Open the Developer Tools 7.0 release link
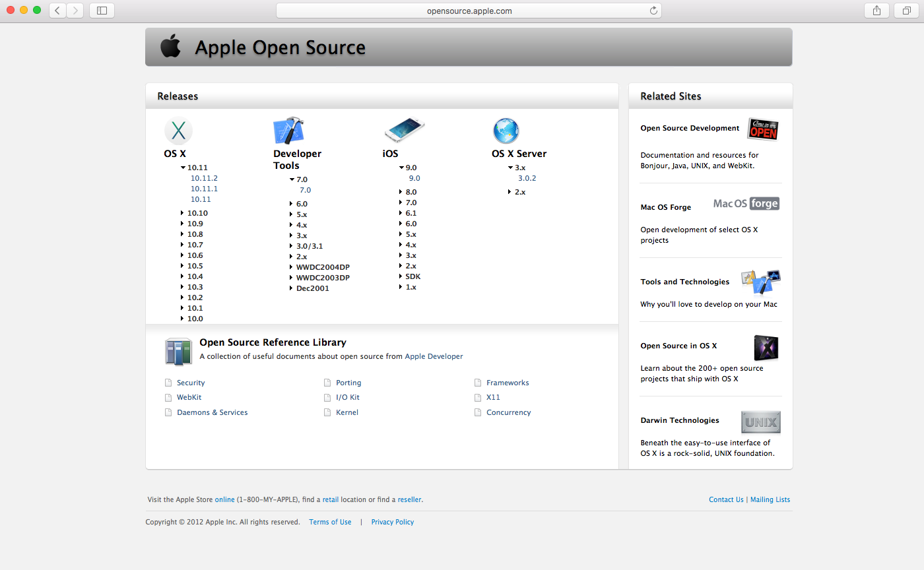This screenshot has height=570, width=924. [x=305, y=190]
